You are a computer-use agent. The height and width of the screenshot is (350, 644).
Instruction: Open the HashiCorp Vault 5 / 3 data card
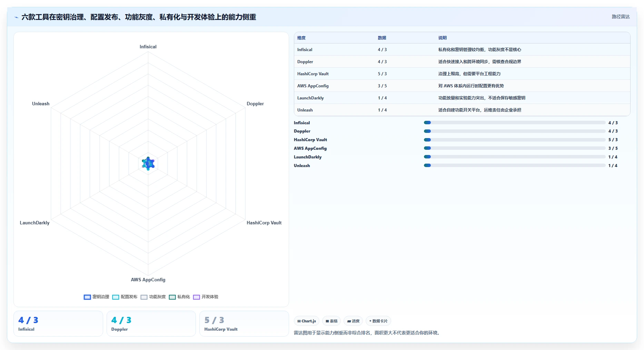coord(244,323)
